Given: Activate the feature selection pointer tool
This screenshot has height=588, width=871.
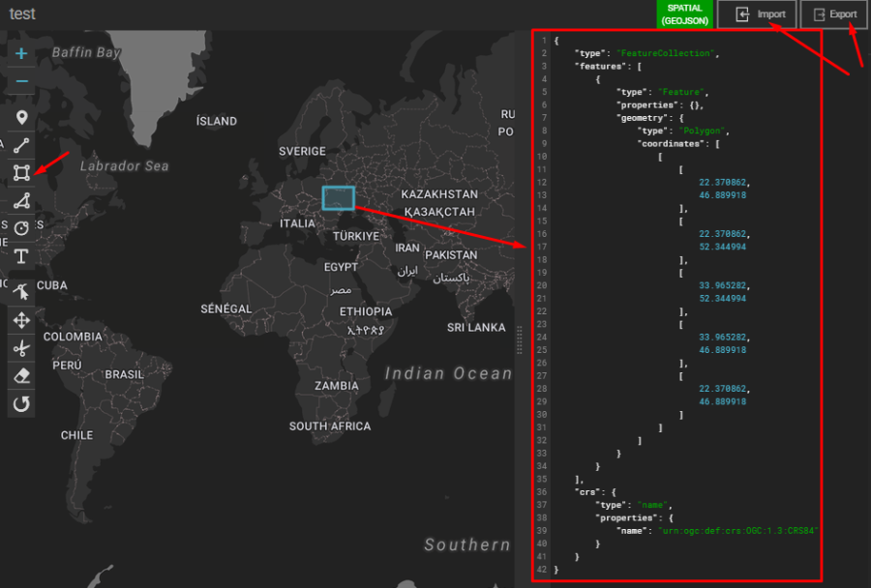Looking at the screenshot, I should click(x=20, y=292).
